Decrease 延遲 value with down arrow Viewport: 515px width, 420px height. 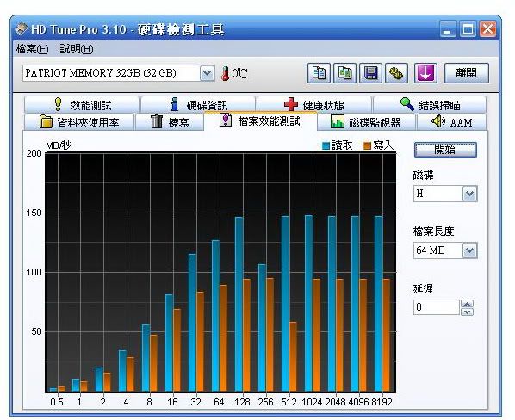pos(467,312)
